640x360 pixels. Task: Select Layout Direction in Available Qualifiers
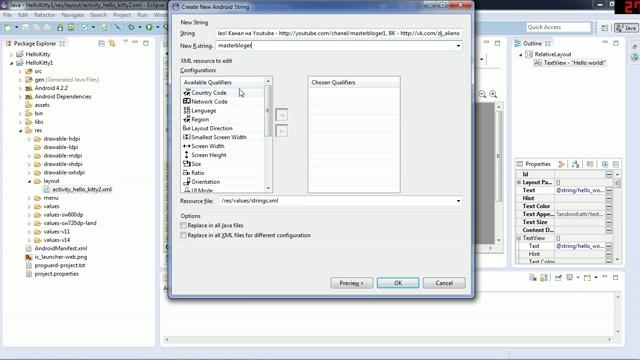(x=212, y=128)
